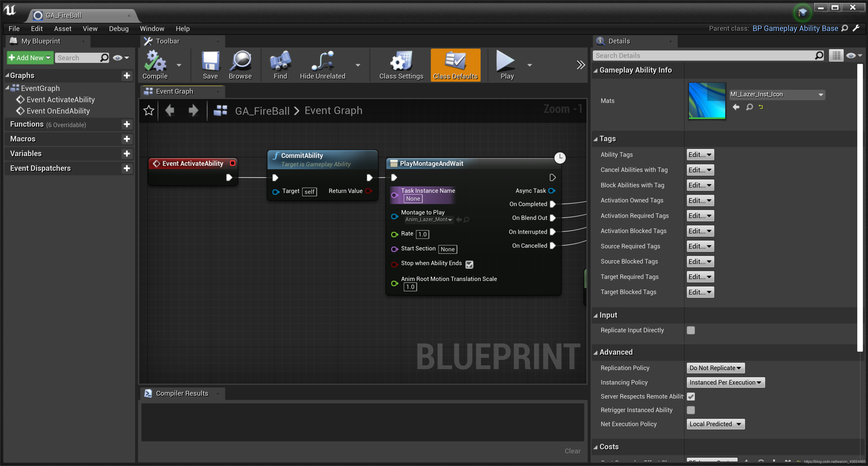Enable Replicate Input Directly checkbox
This screenshot has height=466, width=868.
690,330
